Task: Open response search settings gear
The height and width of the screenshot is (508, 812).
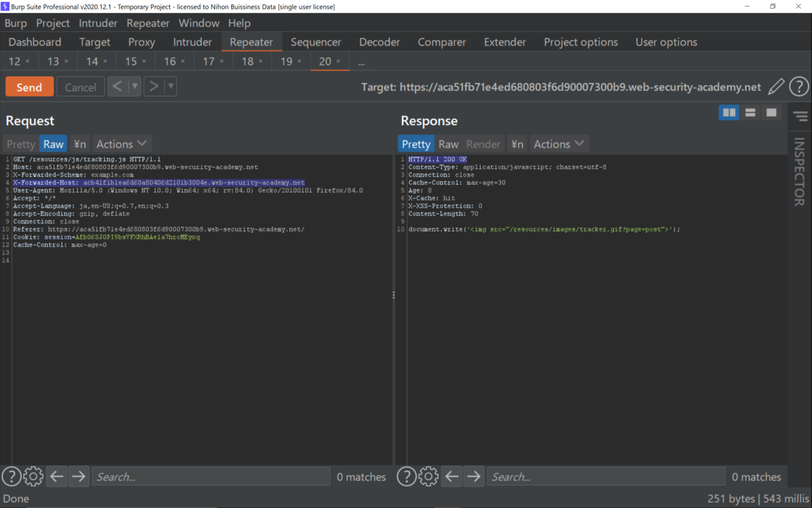Action: (428, 477)
